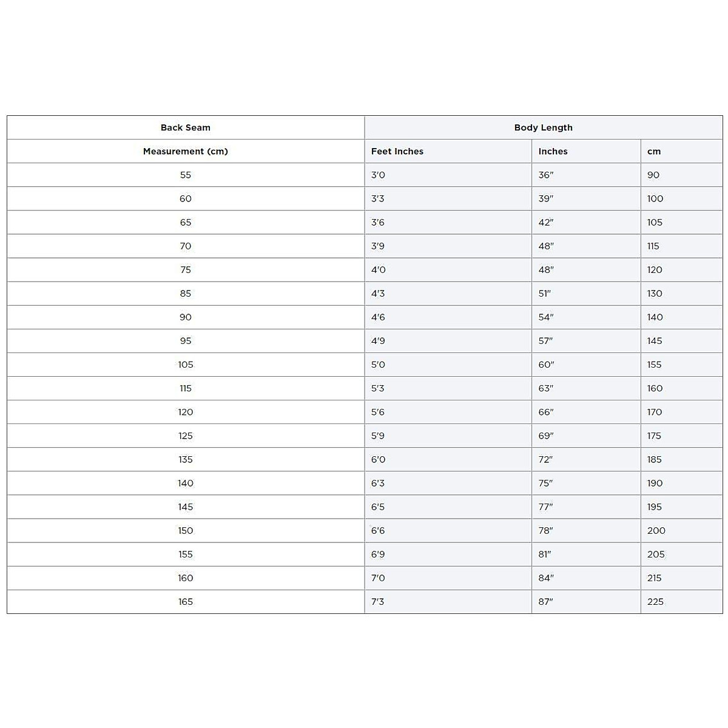
Task: Click back seam measurement 85 cell
Action: pyautogui.click(x=186, y=293)
